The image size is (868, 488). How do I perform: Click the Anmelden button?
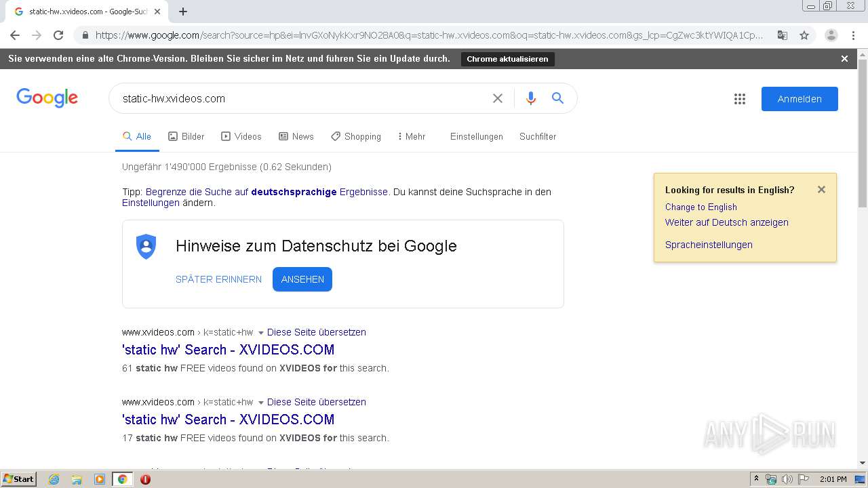pos(800,99)
